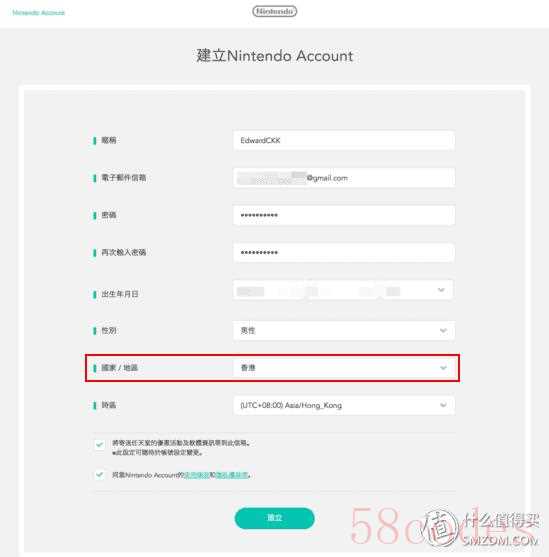Image resolution: width=549 pixels, height=557 pixels.
Task: Open the Nintendo Account link at top left
Action: (x=38, y=13)
